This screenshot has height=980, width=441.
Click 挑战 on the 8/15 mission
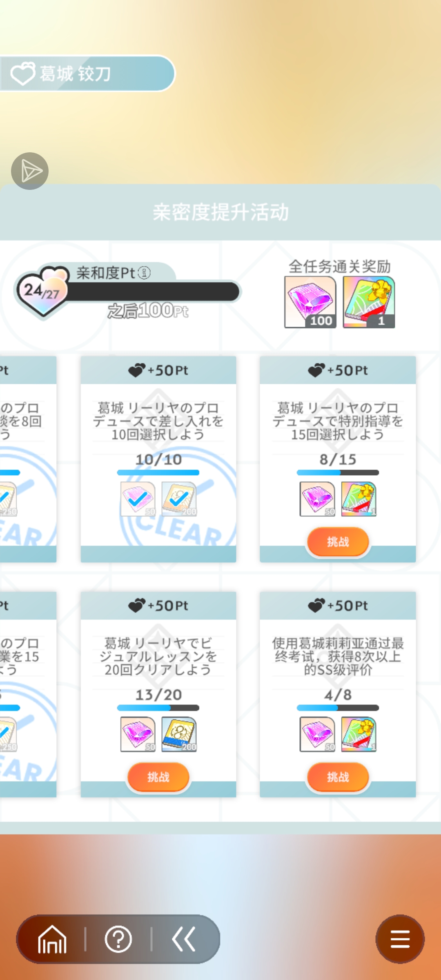click(x=338, y=542)
